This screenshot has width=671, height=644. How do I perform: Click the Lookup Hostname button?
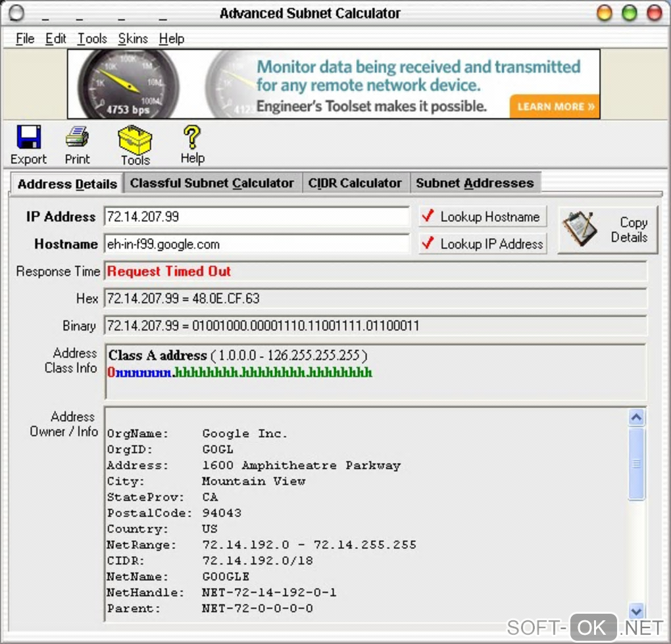(x=482, y=217)
